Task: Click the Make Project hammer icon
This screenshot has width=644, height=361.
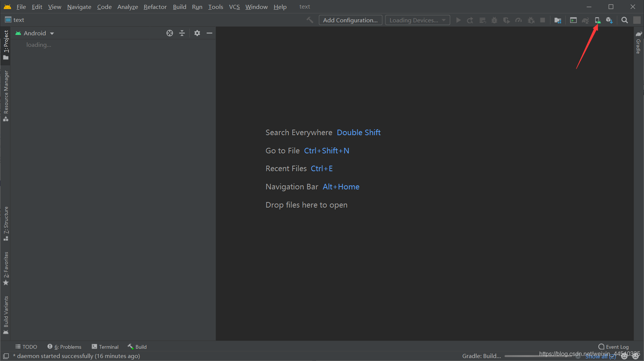Action: coord(310,20)
